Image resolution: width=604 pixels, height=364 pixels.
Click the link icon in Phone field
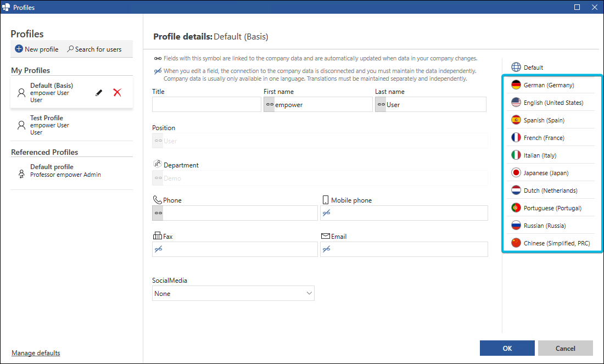point(158,213)
